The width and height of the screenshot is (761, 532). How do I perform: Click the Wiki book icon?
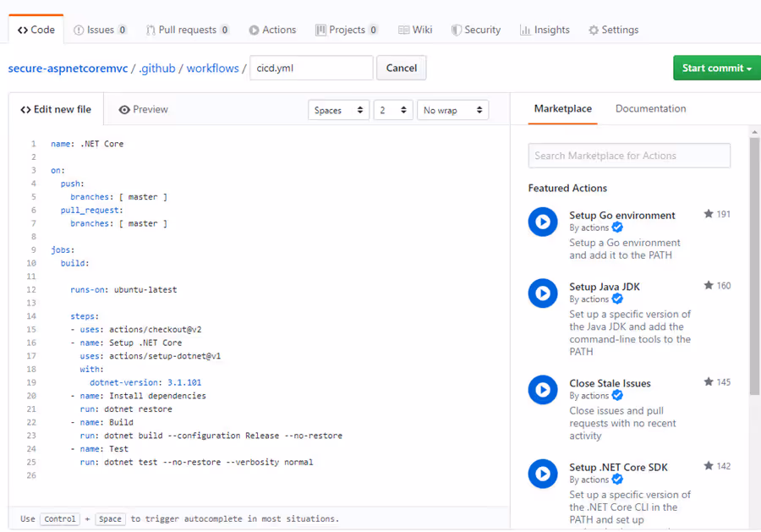pos(403,30)
